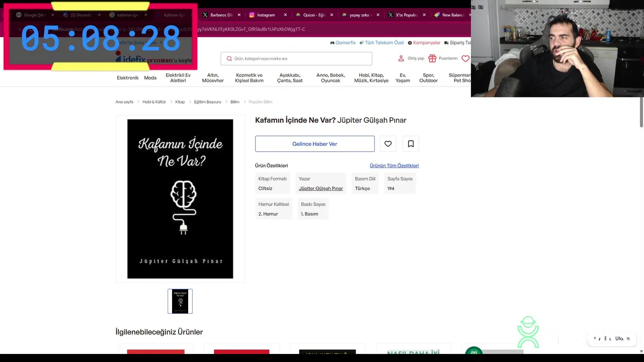This screenshot has width=644, height=362.
Task: Open Sipariş Takip truck link
Action: pos(457,43)
